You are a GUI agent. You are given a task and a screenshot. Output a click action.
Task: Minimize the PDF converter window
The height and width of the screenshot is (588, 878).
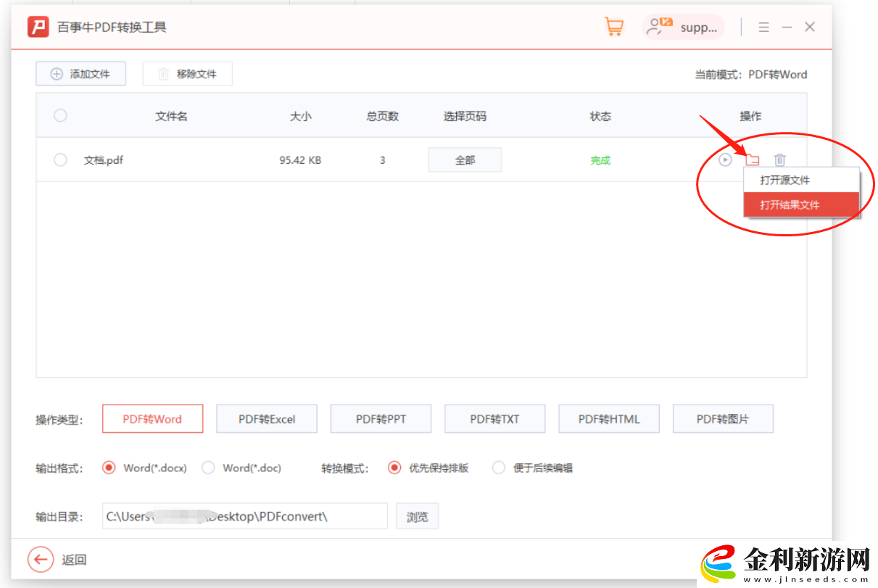pos(787,28)
